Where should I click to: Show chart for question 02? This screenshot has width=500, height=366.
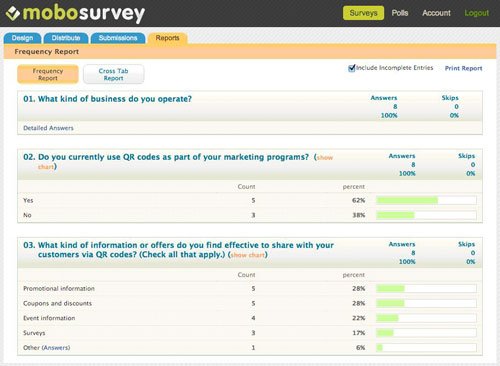click(325, 158)
